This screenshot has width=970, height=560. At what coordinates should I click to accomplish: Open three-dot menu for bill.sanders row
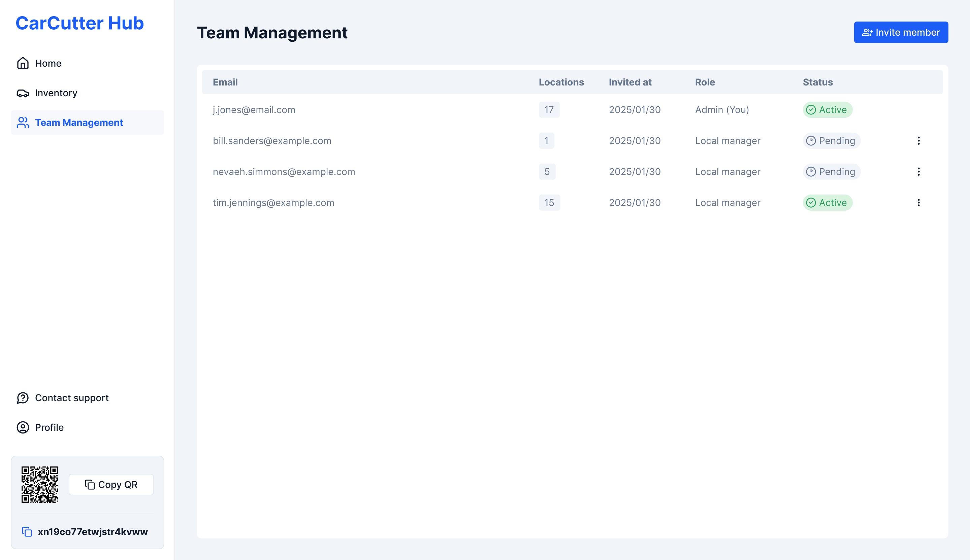919,141
